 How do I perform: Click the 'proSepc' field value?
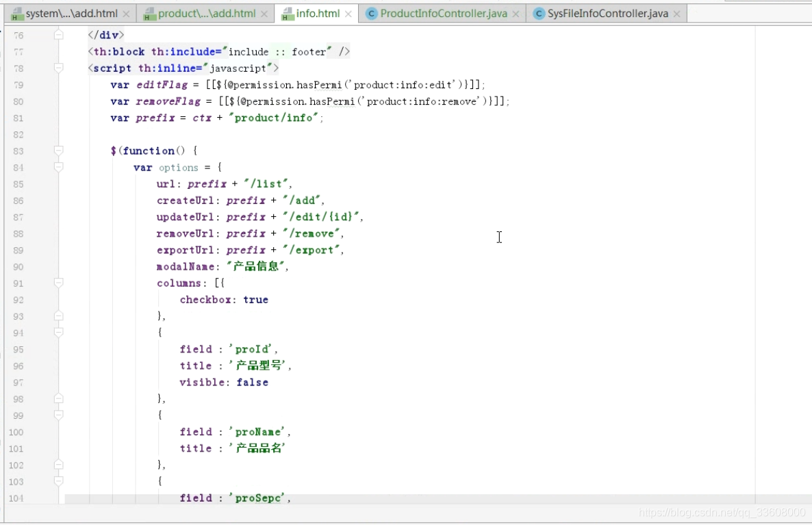coord(258,498)
